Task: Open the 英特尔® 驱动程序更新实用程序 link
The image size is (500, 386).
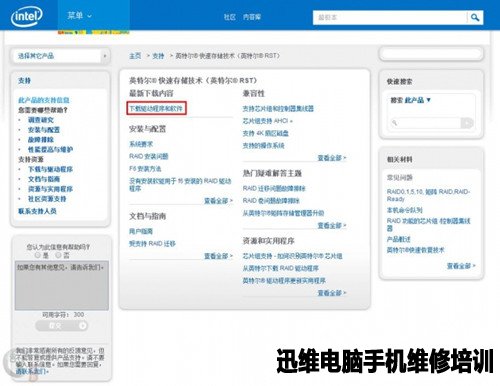Action: tap(284, 281)
